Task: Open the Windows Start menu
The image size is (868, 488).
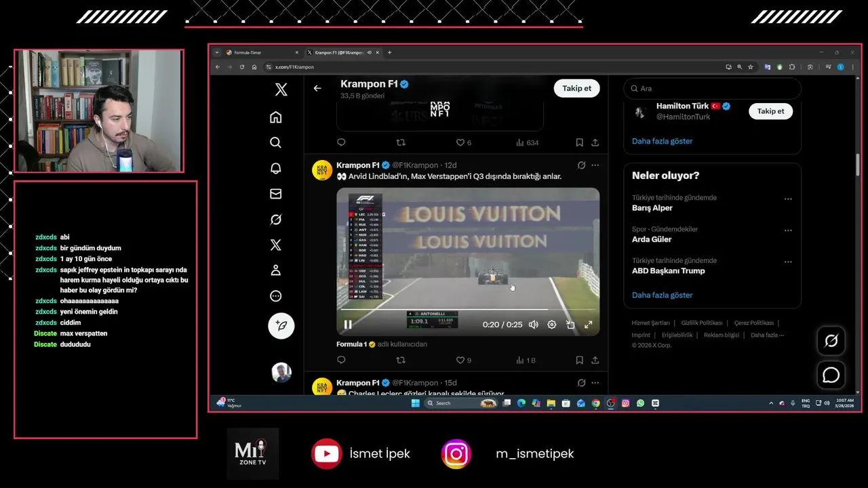Action: coord(416,403)
